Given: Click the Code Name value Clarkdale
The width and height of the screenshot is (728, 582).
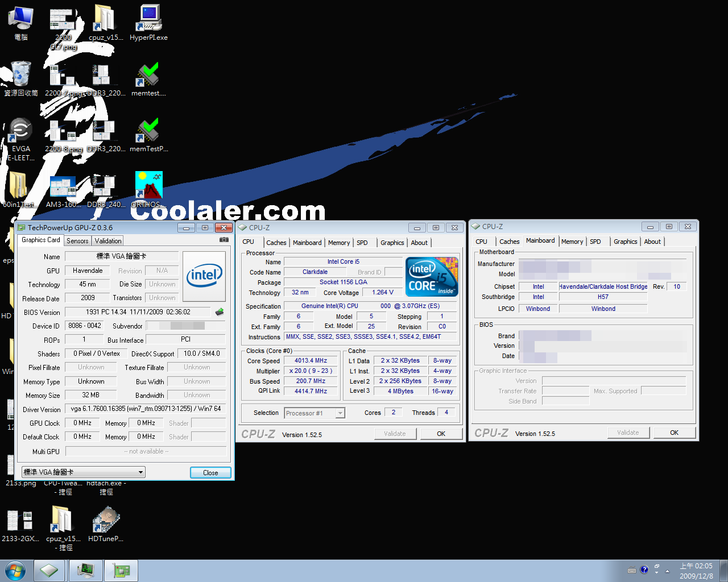Looking at the screenshot, I should [x=315, y=272].
